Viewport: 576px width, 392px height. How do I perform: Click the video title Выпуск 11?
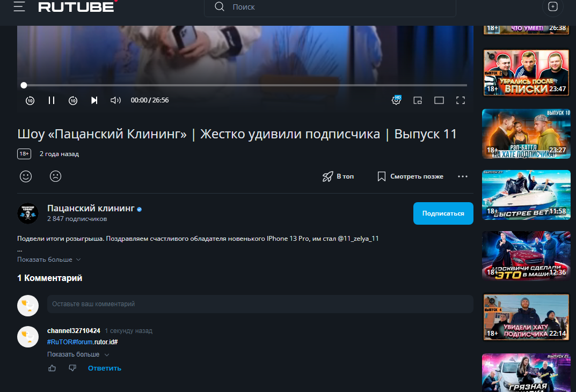coord(237,134)
